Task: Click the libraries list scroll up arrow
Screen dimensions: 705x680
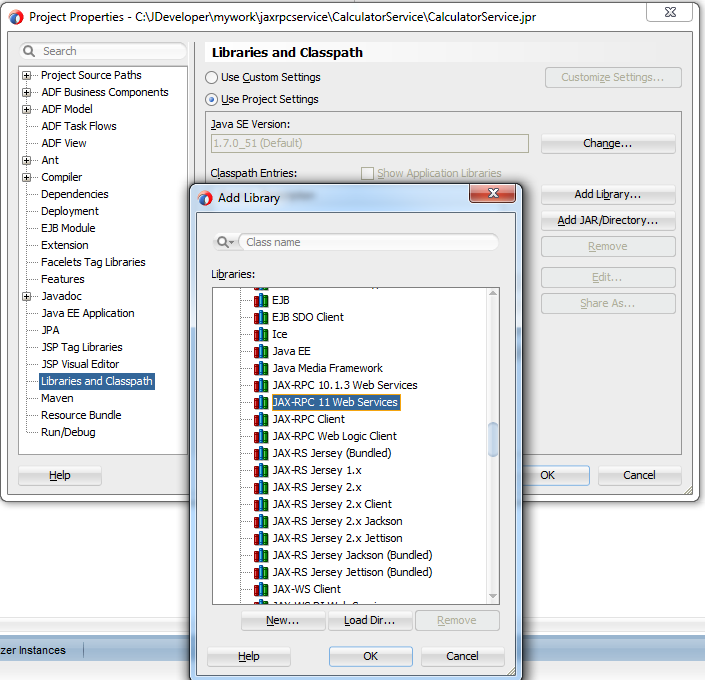Action: pos(493,293)
